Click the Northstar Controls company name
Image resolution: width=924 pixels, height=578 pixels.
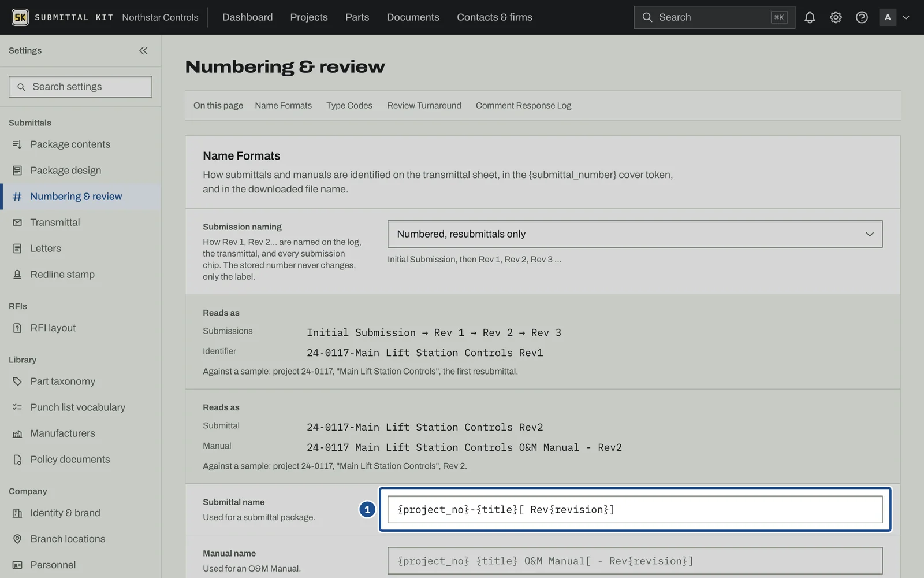click(160, 17)
